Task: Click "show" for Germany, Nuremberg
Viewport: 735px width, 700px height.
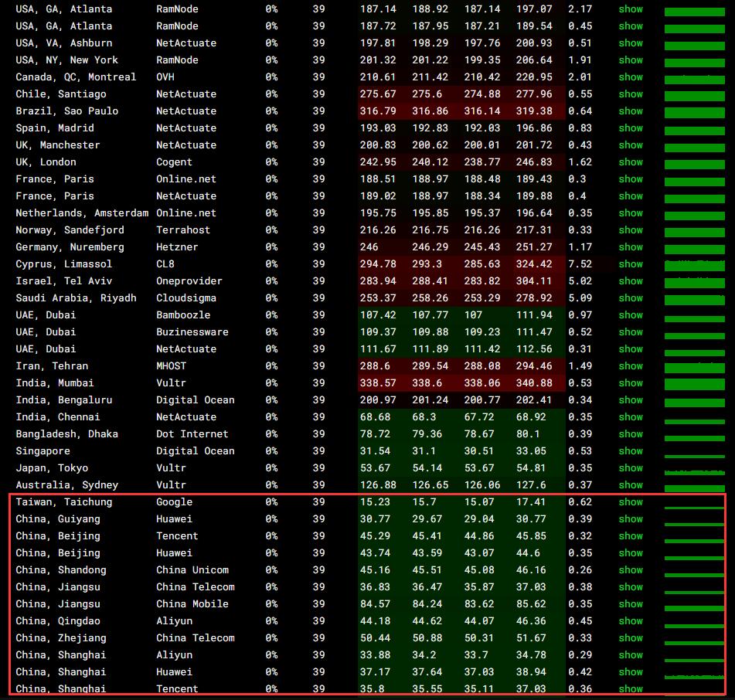Action: [x=631, y=247]
